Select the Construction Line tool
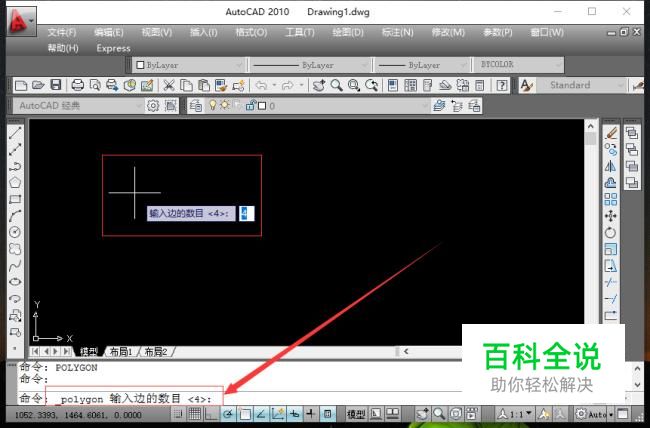650x428 pixels. tap(15, 150)
